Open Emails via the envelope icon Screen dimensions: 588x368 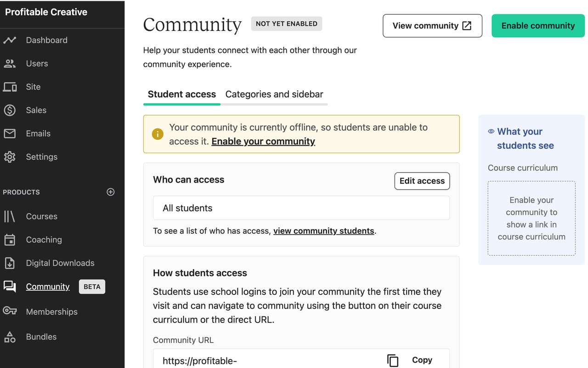10,133
